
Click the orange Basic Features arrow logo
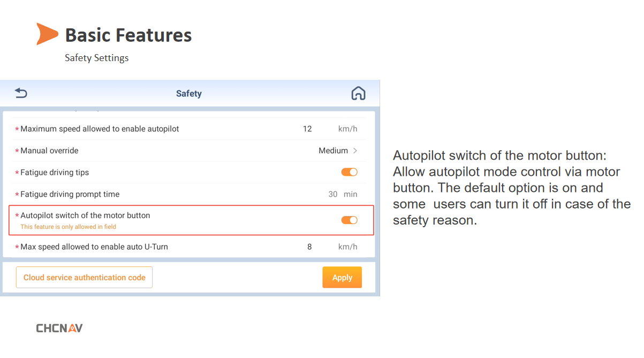47,34
